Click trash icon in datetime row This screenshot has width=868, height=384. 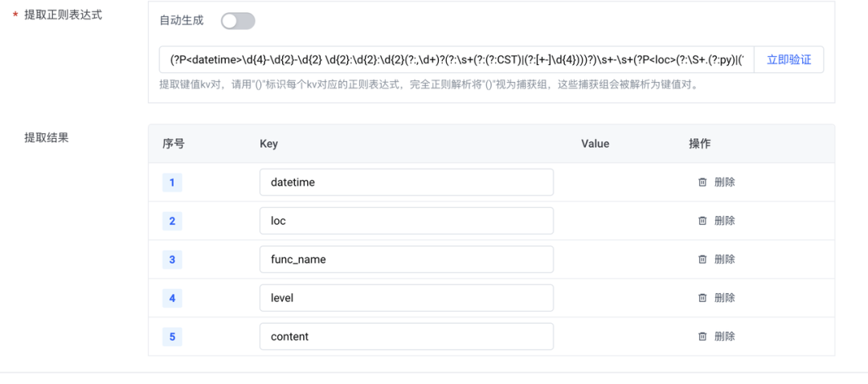point(702,182)
